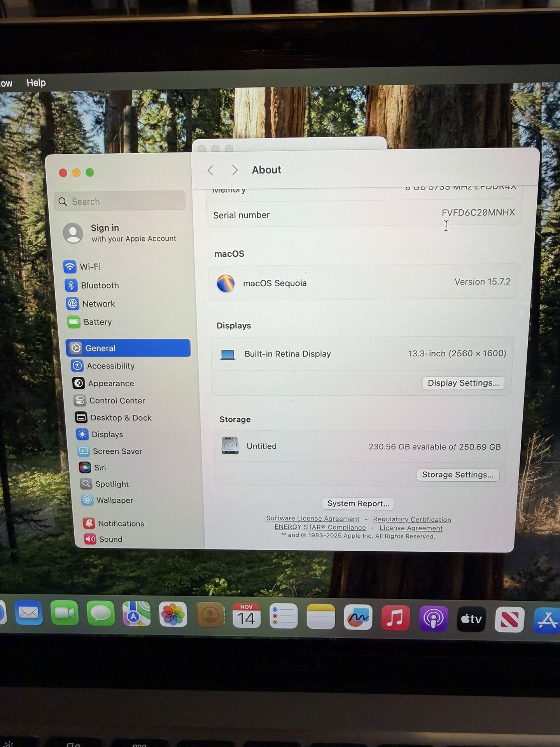
Task: Open Displays settings in sidebar
Action: [x=100, y=434]
